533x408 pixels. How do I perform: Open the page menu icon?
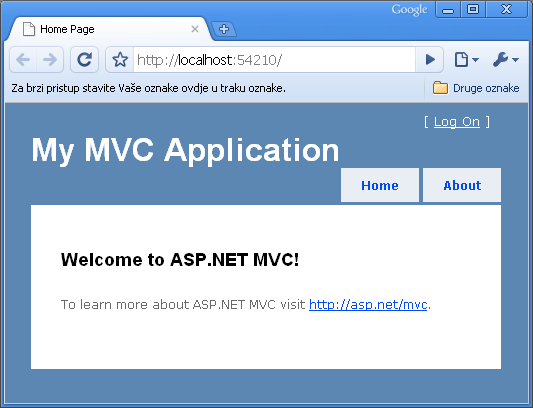[x=466, y=60]
